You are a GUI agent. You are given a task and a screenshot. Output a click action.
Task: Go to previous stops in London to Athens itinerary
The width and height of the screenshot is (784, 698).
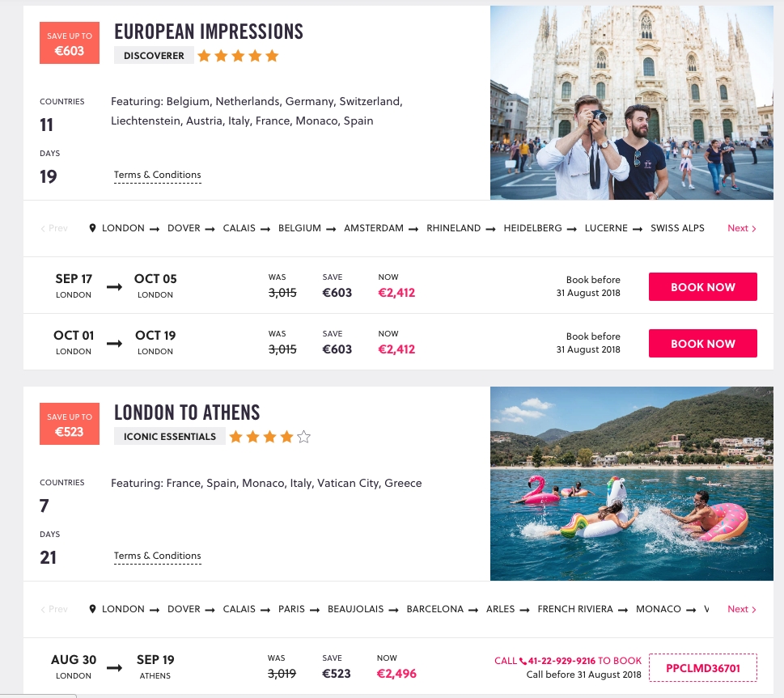(x=54, y=609)
